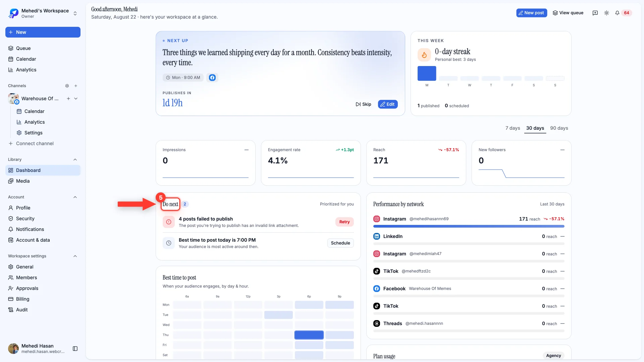Open the Reach stat card
644x362 pixels.
[x=416, y=163]
